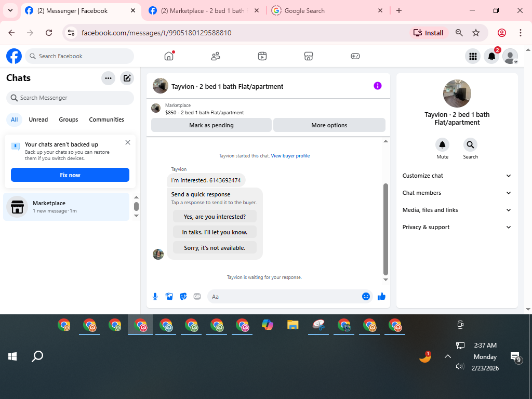This screenshot has height=399, width=532.
Task: Open the Gaming controller icon
Action: [355, 56]
